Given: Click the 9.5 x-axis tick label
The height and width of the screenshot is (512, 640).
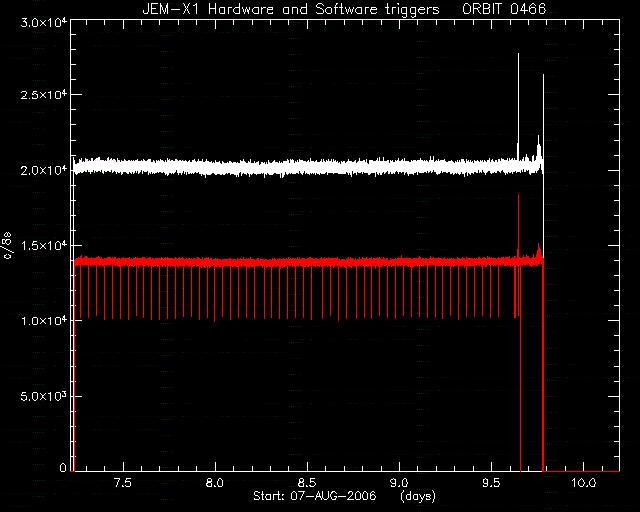Looking at the screenshot, I should click(491, 483).
